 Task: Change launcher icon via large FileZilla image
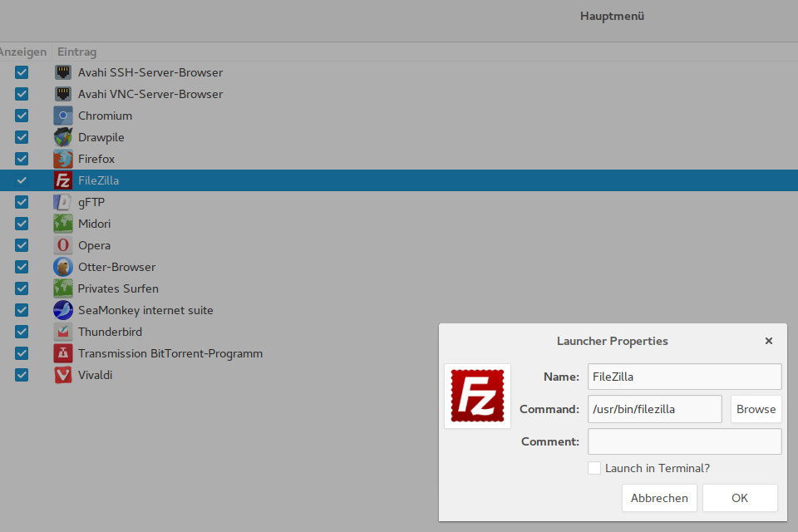(477, 396)
